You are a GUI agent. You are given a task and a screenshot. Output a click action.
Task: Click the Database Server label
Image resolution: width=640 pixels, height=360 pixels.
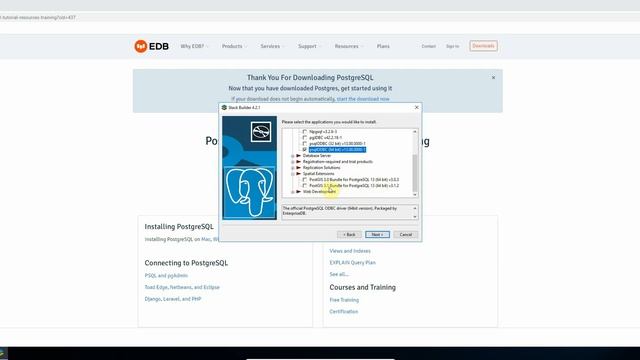coord(317,156)
